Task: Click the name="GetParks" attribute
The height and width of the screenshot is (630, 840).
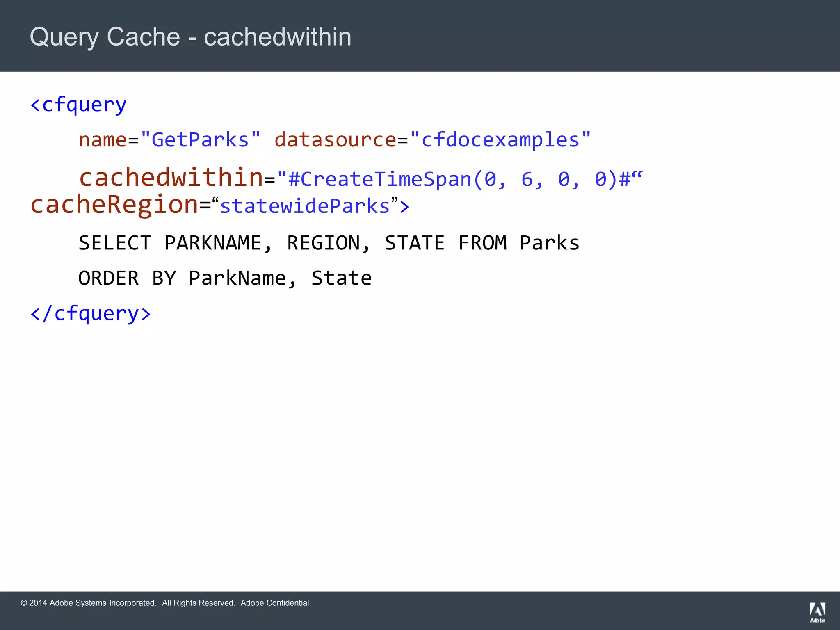Action: point(169,140)
